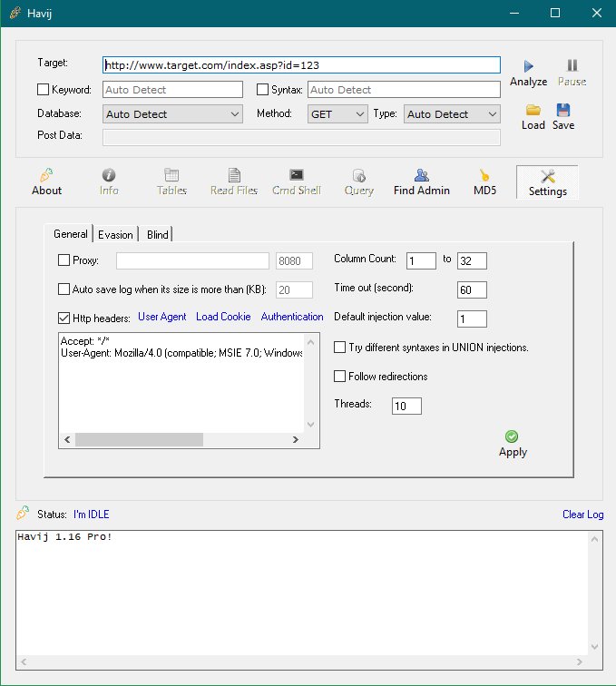This screenshot has height=686, width=616.
Task: Switch to the Blind tab
Action: (x=158, y=235)
